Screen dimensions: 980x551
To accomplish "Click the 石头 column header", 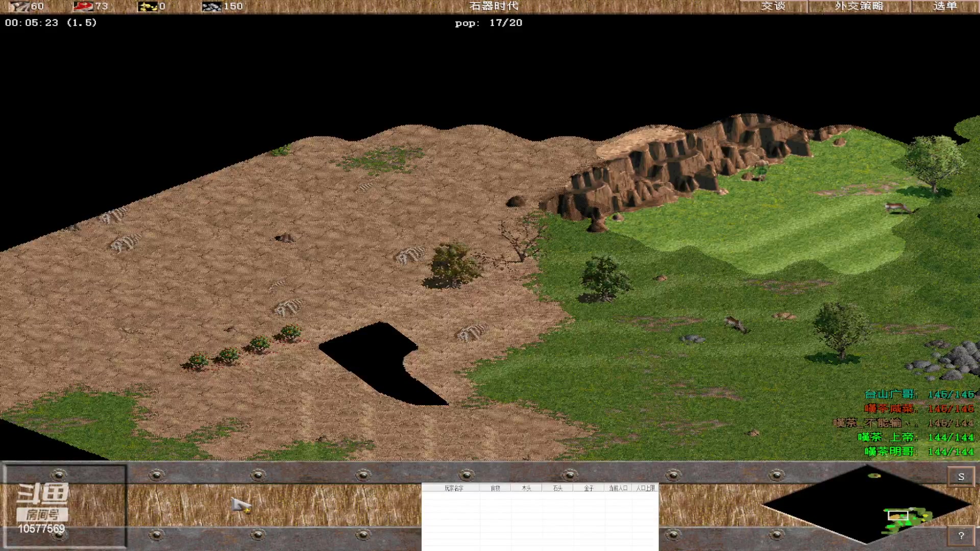I will pyautogui.click(x=557, y=488).
